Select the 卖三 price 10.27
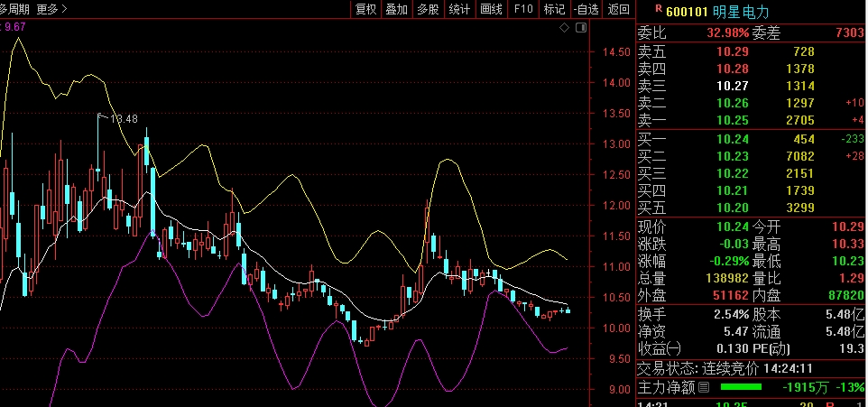The width and height of the screenshot is (868, 407). click(x=733, y=87)
